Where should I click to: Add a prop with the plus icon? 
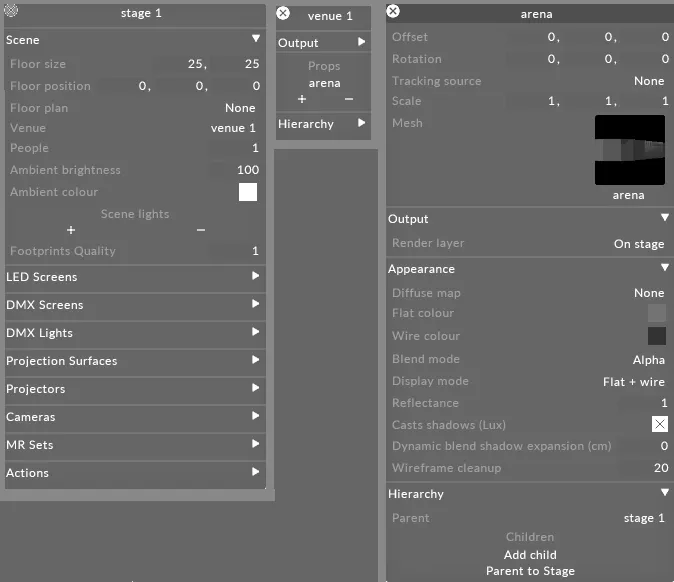click(302, 99)
